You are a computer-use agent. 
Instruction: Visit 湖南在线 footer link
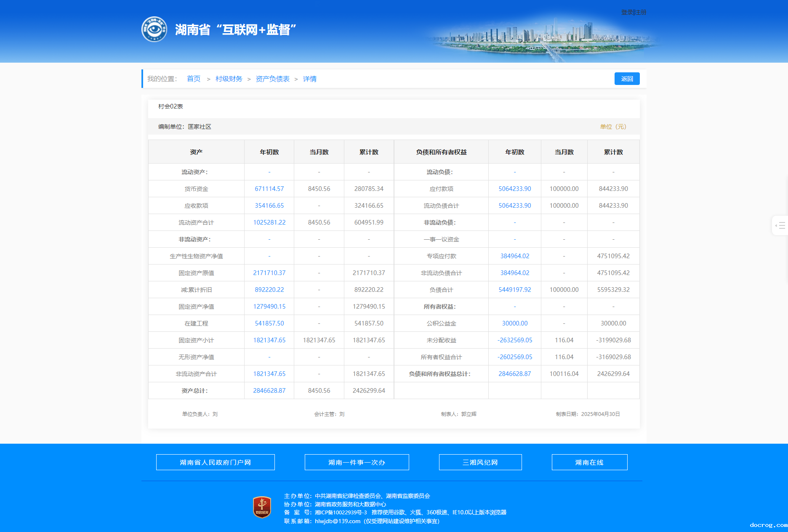click(589, 462)
